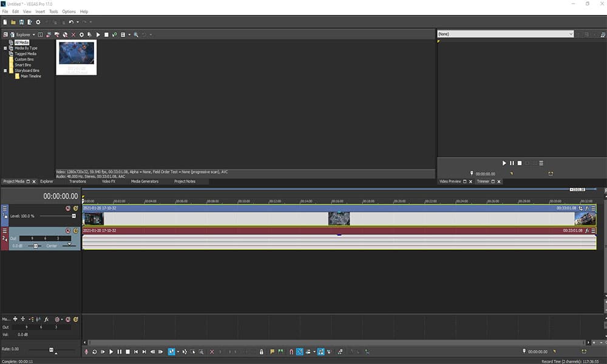Expand the Storyboard Bins tree node
This screenshot has height=364, width=607.
(5, 71)
